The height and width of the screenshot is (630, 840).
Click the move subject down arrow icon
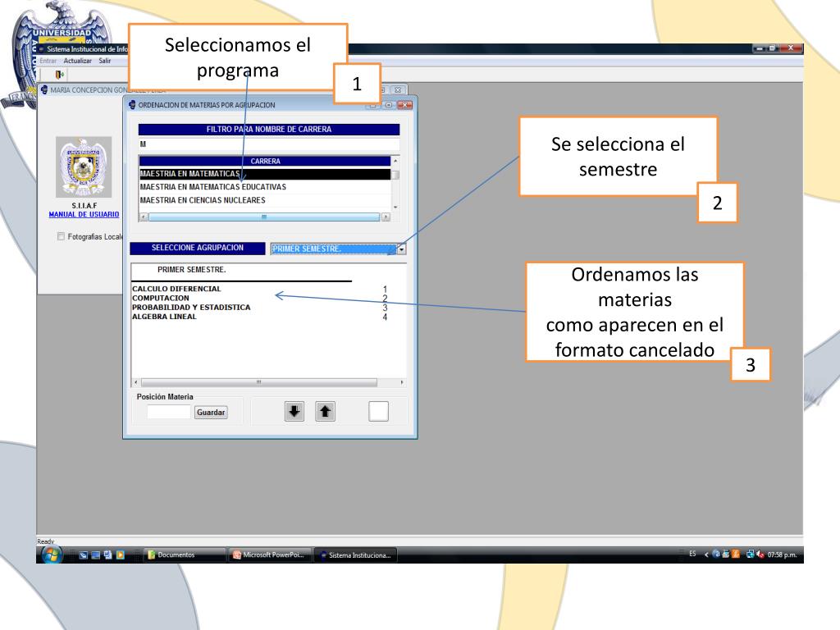294,412
